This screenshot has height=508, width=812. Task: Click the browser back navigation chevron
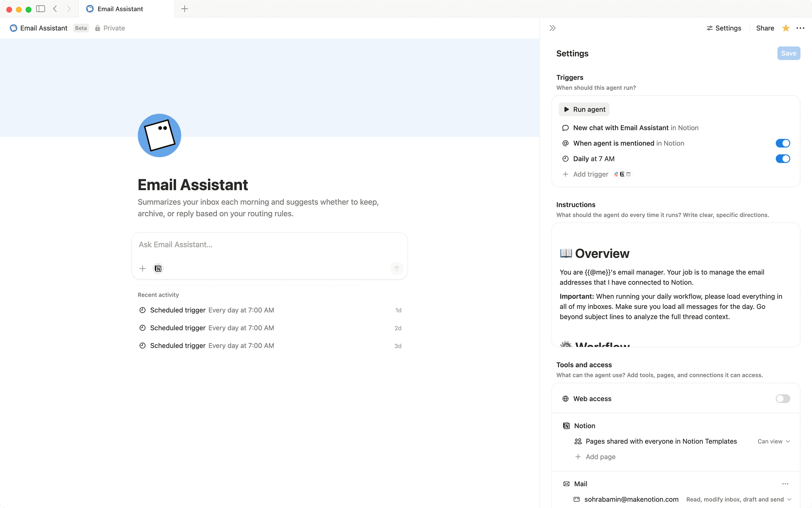tap(55, 8)
